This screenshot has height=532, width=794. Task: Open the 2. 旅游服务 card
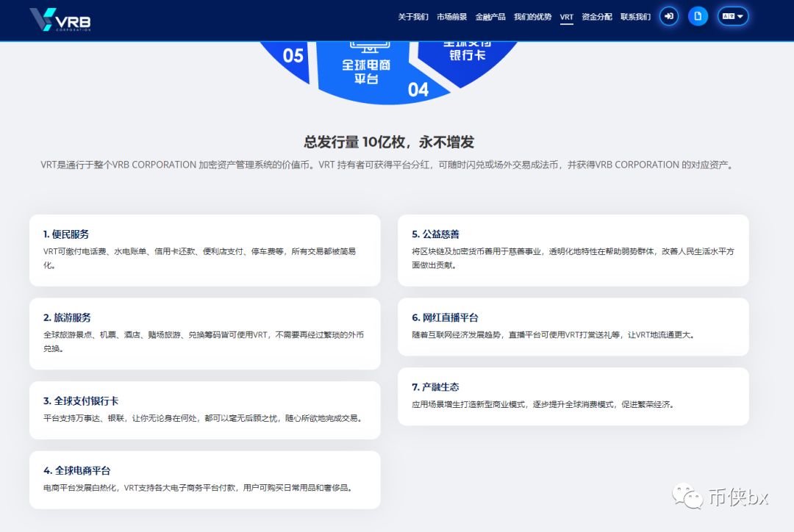coord(204,334)
